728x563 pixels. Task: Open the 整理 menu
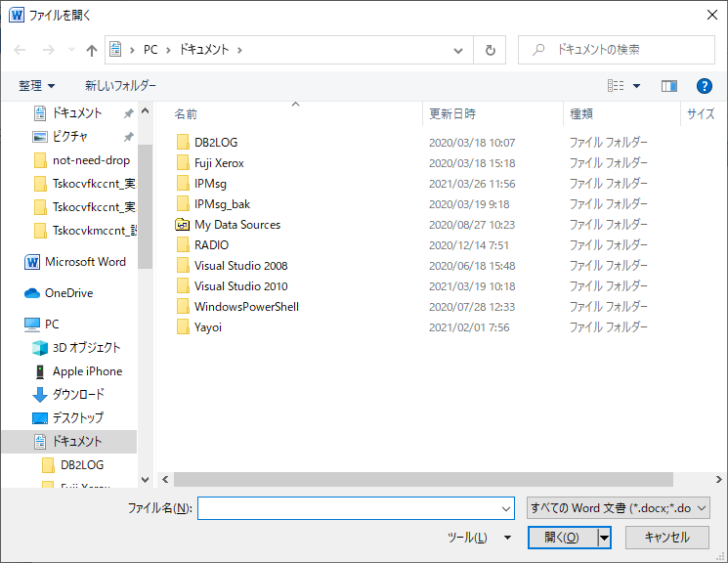point(37,85)
